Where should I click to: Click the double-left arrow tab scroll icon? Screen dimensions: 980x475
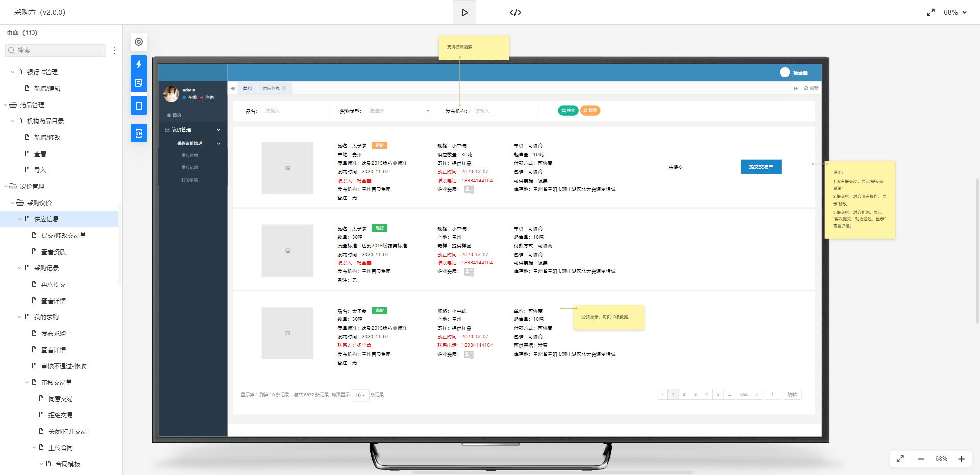(233, 88)
